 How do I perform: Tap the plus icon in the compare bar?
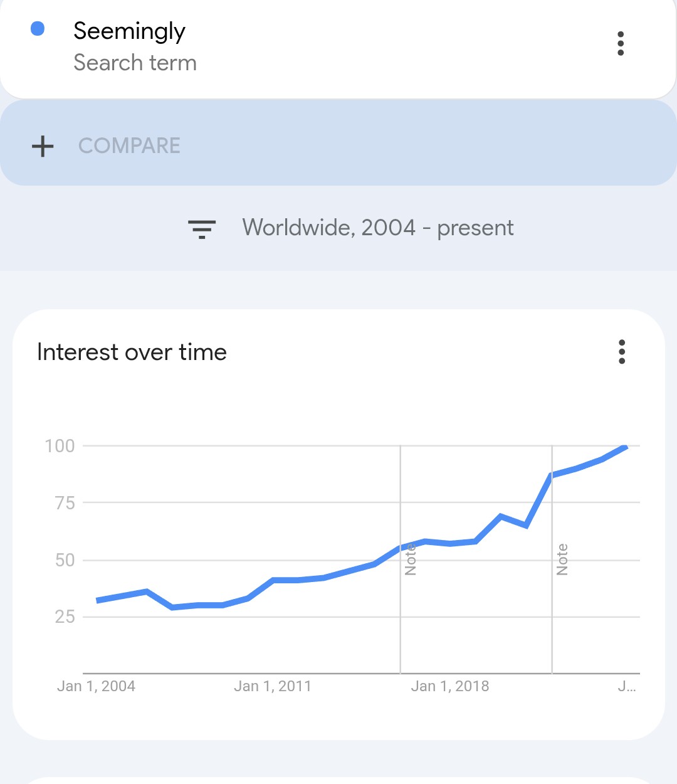pos(43,146)
